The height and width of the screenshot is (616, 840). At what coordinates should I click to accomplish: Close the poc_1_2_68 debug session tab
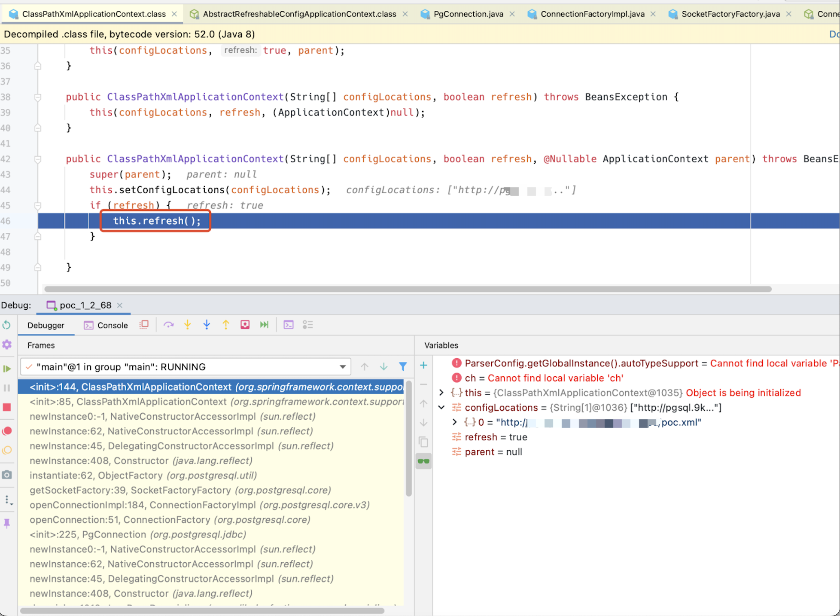[120, 305]
